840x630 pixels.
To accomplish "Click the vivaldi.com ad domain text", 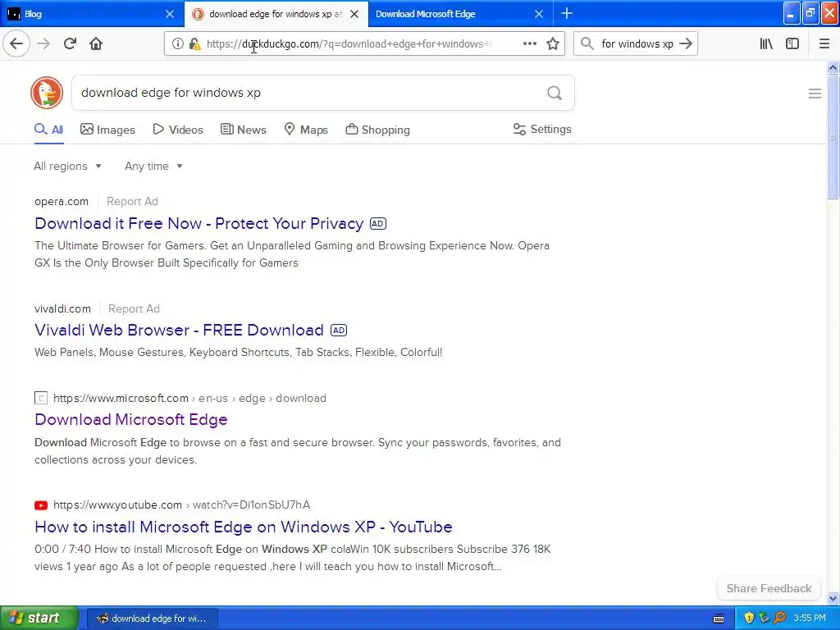I will pos(62,308).
